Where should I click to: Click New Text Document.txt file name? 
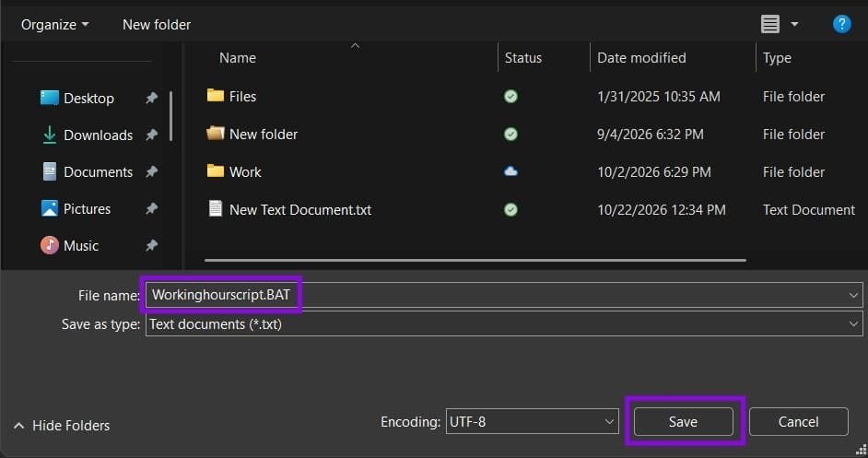pos(300,210)
